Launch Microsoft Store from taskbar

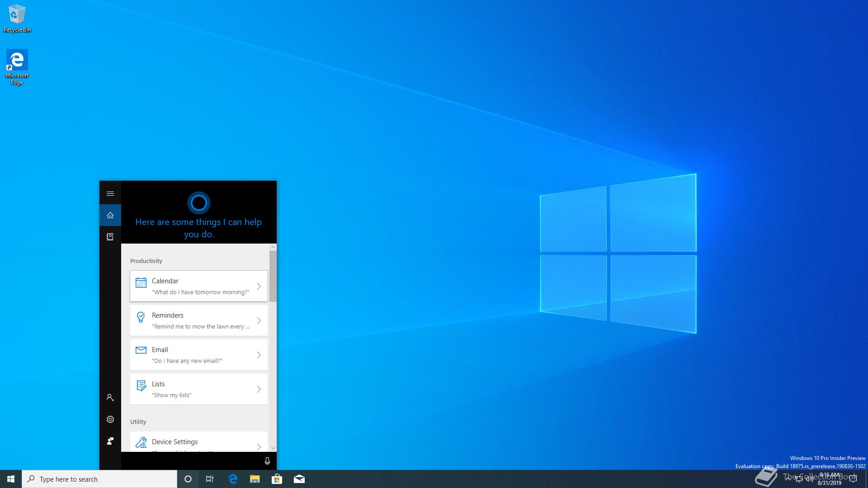point(277,479)
